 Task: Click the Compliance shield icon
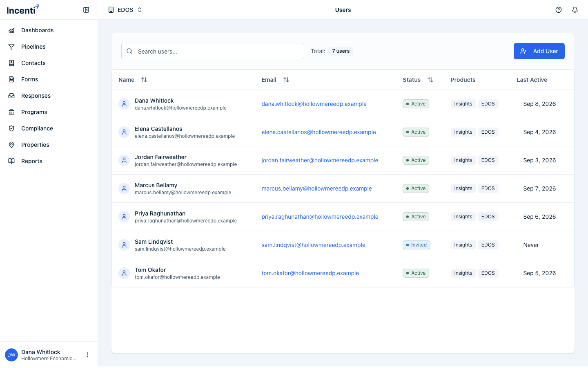coord(11,128)
